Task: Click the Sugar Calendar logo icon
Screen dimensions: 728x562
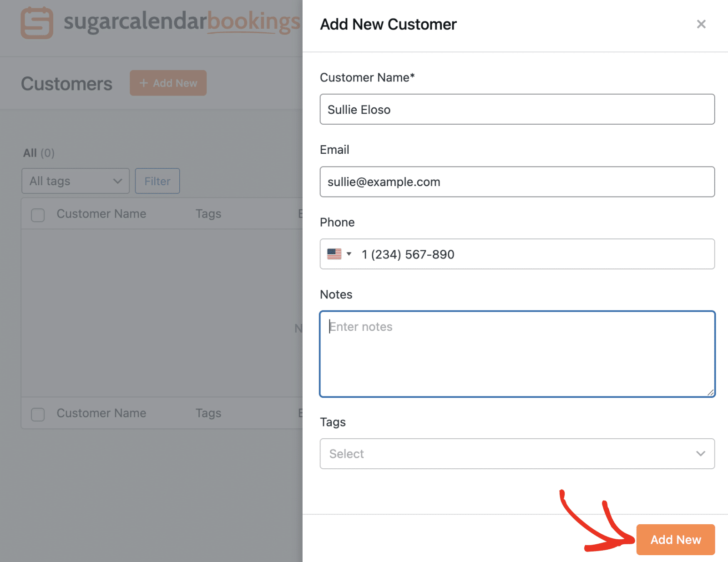Action: click(36, 23)
